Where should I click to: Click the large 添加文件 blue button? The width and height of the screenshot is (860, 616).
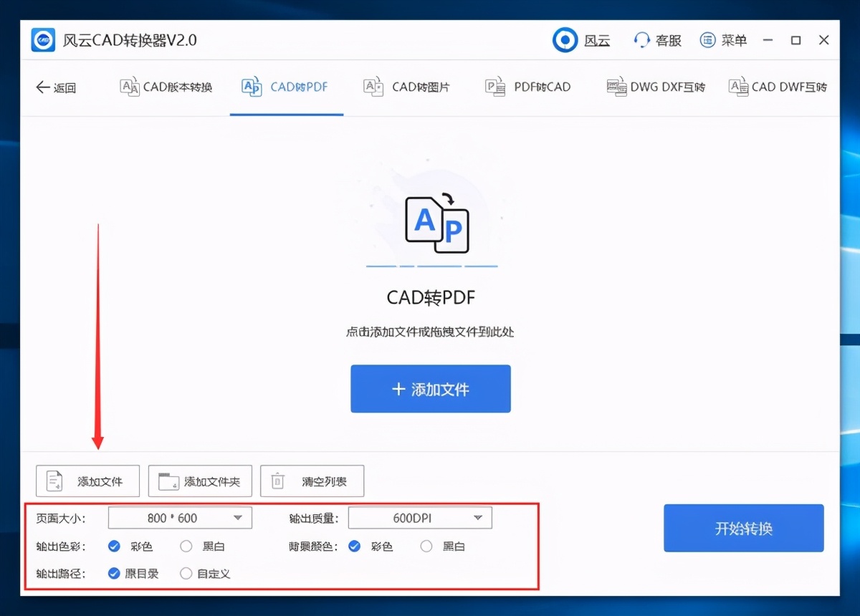(430, 389)
